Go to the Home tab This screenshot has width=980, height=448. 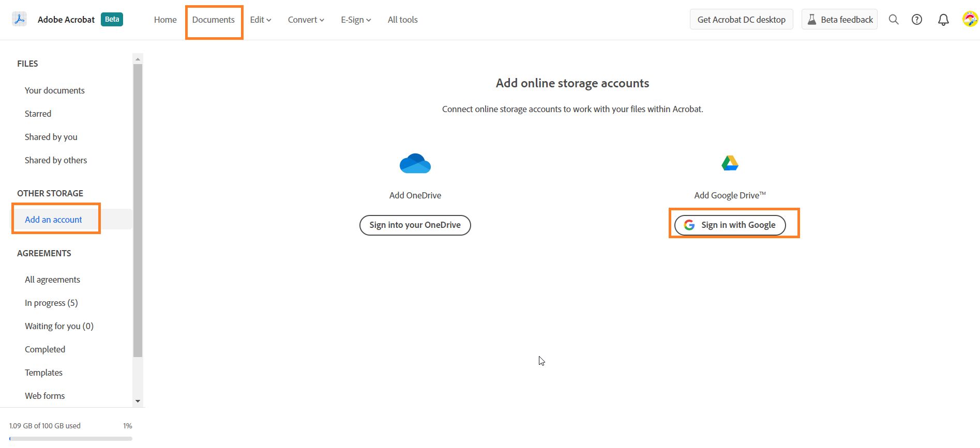pyautogui.click(x=165, y=20)
